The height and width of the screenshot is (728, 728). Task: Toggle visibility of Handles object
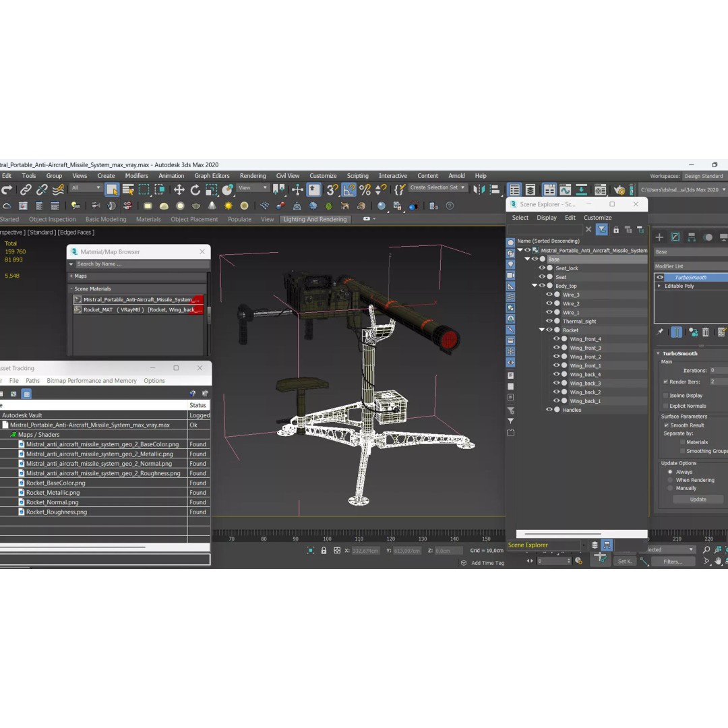click(x=549, y=410)
